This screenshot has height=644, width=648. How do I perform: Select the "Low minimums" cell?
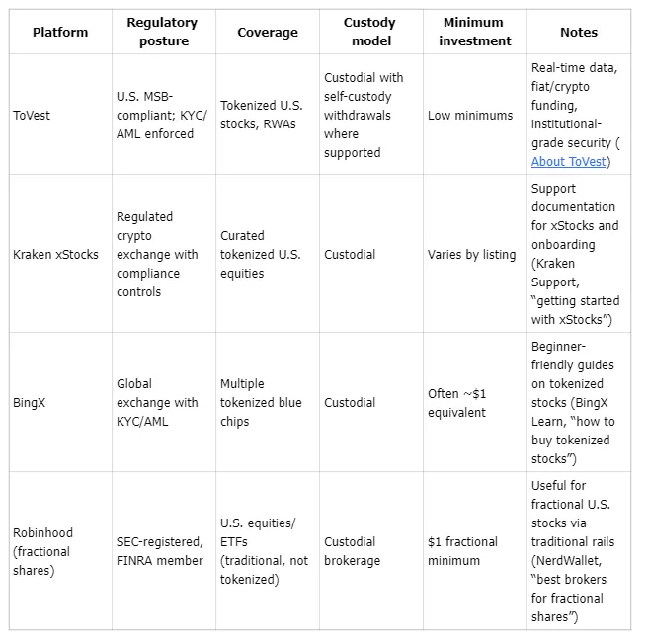point(470,116)
